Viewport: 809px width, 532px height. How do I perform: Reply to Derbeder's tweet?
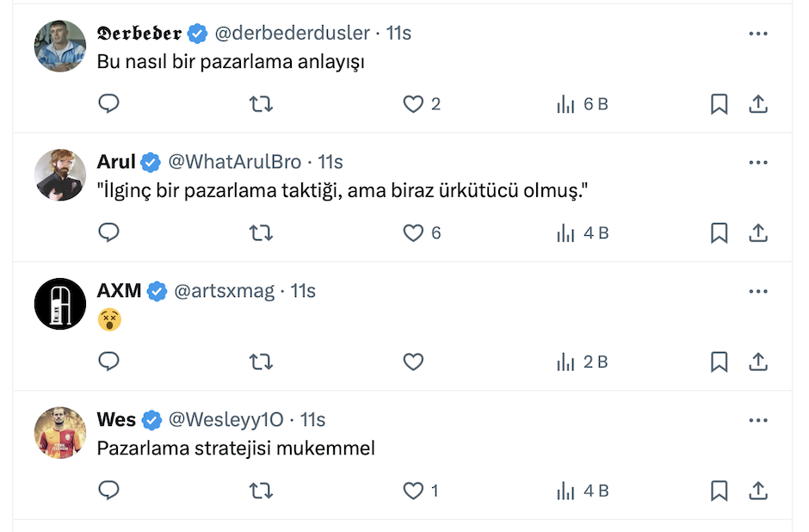[x=108, y=104]
